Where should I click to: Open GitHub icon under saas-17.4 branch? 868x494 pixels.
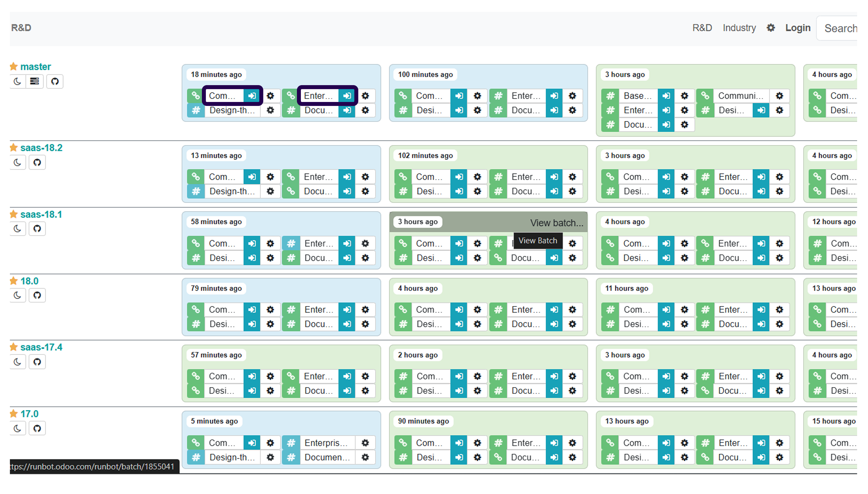point(37,362)
